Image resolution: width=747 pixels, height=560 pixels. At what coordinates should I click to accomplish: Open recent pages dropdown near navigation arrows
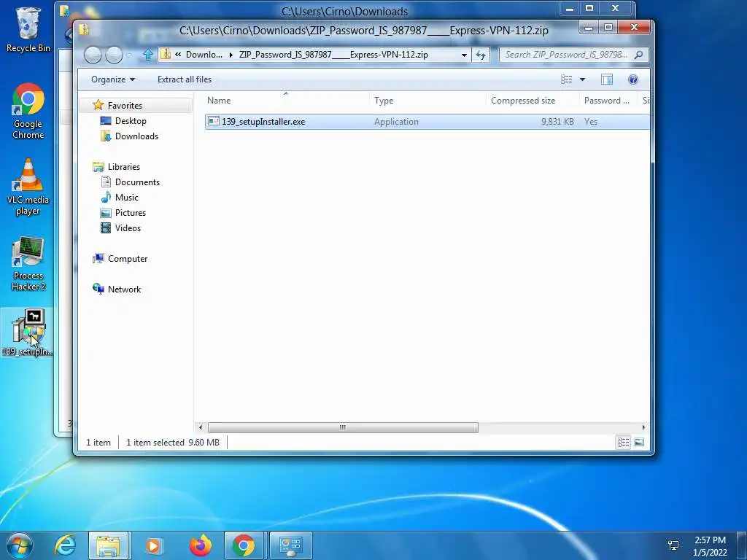tap(129, 55)
